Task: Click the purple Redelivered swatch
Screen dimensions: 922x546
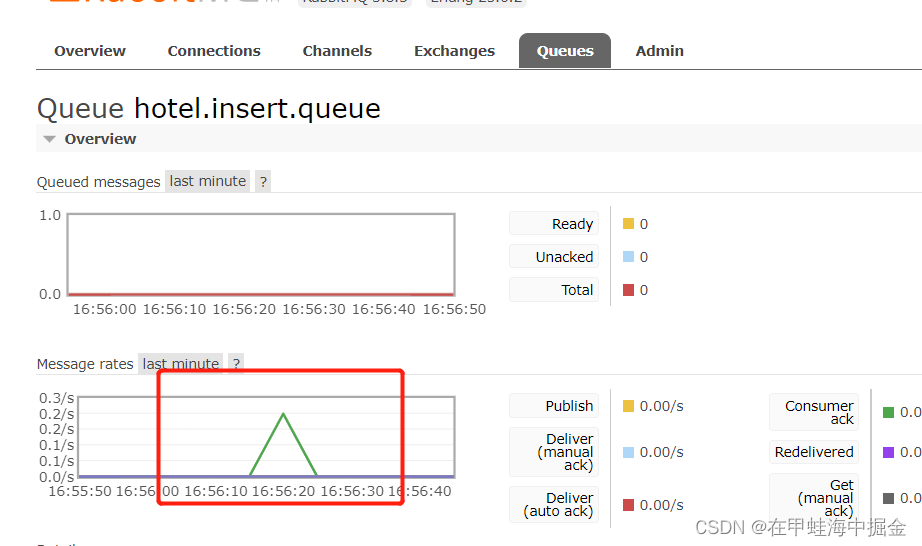Action: (x=888, y=452)
